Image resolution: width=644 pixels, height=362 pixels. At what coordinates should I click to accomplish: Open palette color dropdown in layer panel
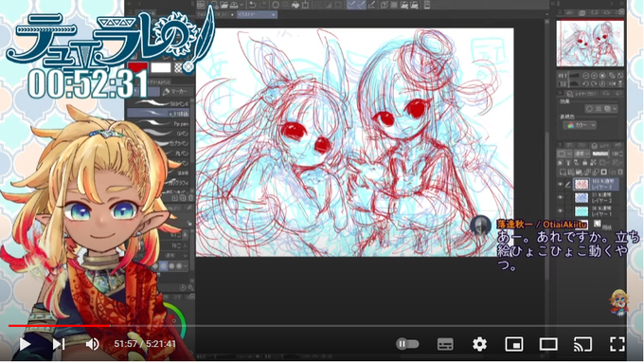pos(563,154)
